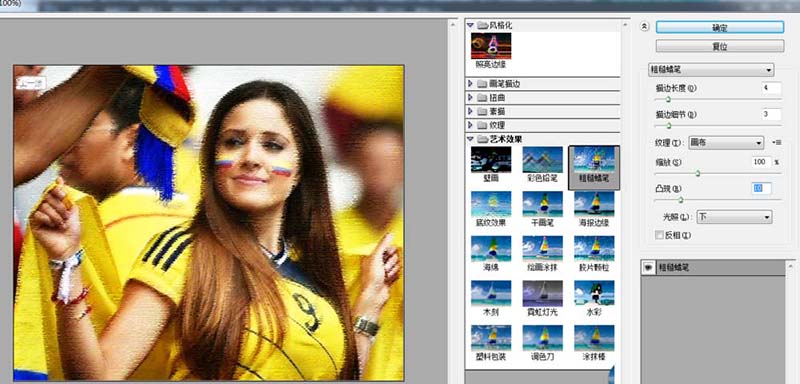The image size is (800, 384).
Task: Select the 粗糙蜡笔 rough pastels filter thumbnail
Action: (x=594, y=168)
